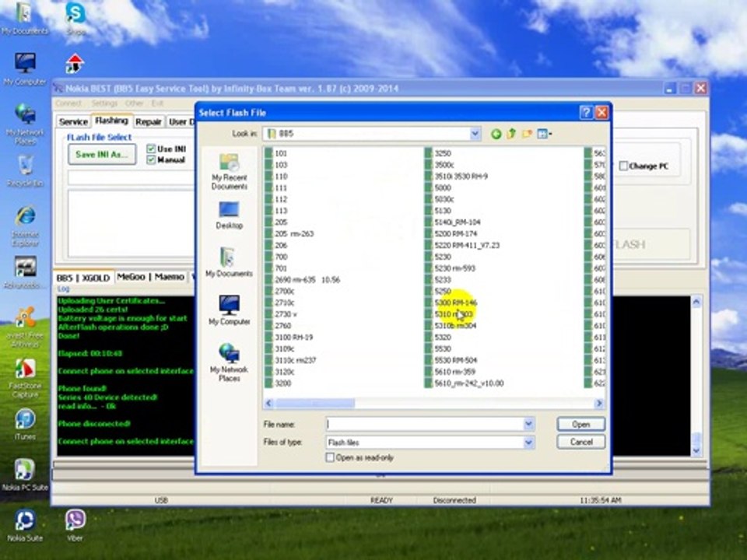Screen dimensions: 747x560
Task: Open My Computer desktop icon
Action: point(25,69)
